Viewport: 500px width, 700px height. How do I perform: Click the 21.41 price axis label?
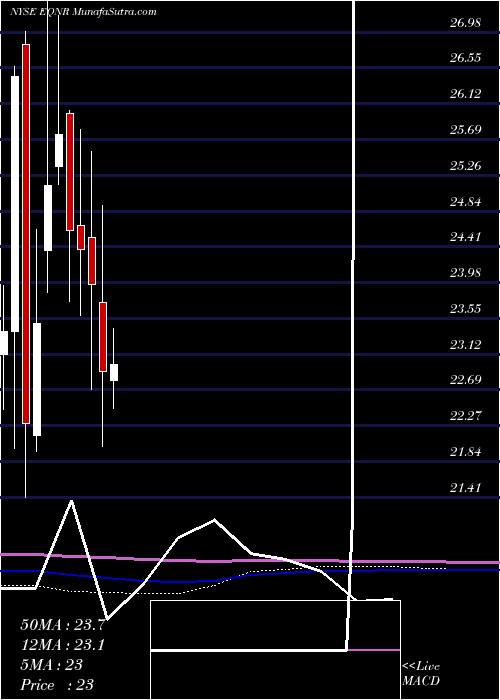(465, 488)
